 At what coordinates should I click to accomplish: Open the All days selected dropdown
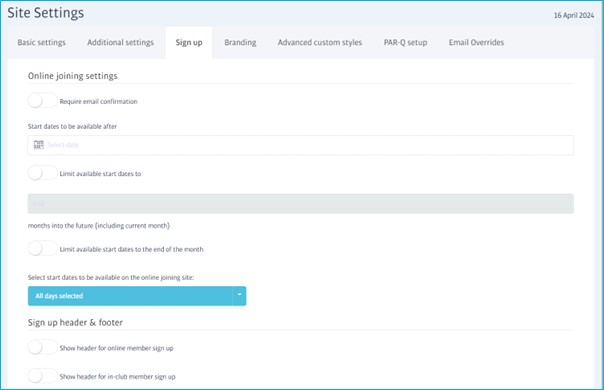pos(137,296)
